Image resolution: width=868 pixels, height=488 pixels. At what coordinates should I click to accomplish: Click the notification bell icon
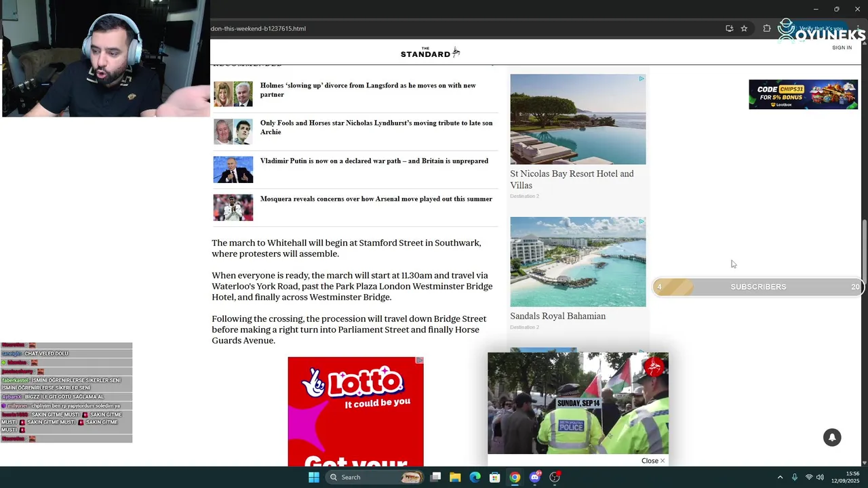click(832, 438)
